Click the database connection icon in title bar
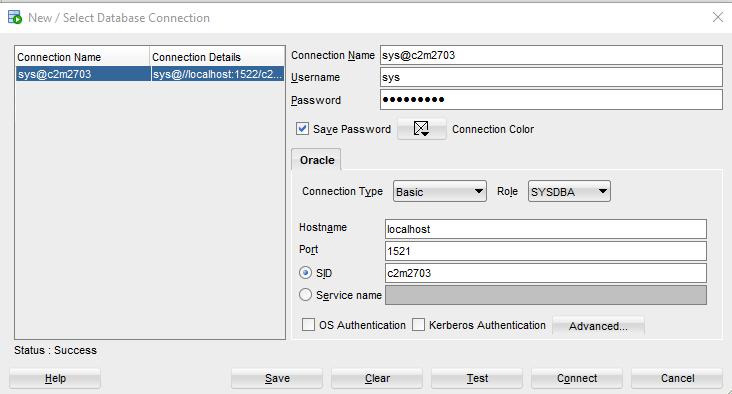Image resolution: width=732 pixels, height=394 pixels. coord(14,17)
